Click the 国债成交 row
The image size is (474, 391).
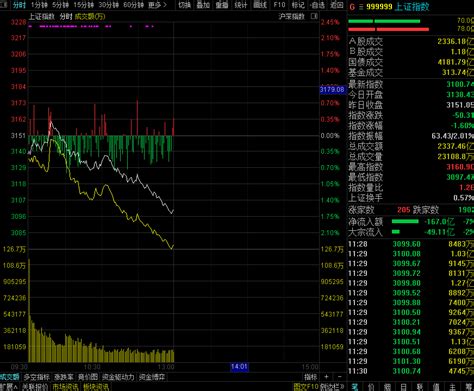(411, 62)
